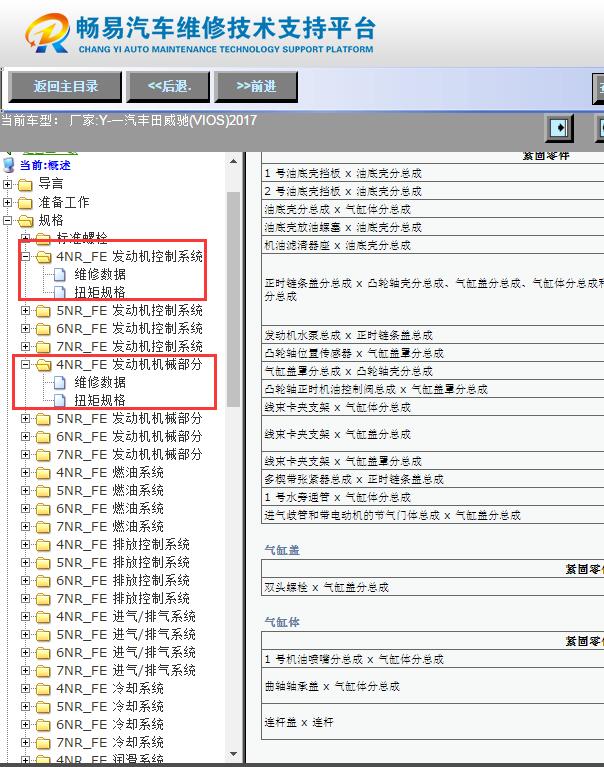Image resolution: width=604 pixels, height=767 pixels.
Task: Click folder icon of 4NR_FE 冷却系统
Action: tap(44, 689)
